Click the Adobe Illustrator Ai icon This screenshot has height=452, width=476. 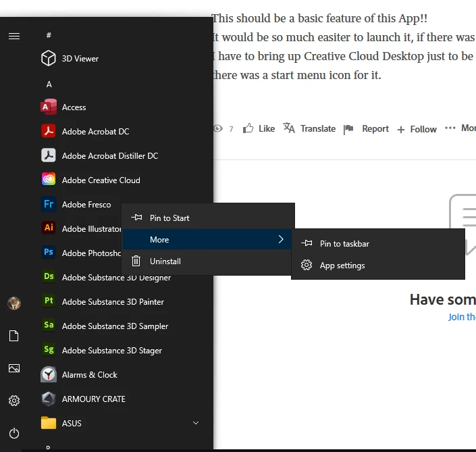[49, 228]
